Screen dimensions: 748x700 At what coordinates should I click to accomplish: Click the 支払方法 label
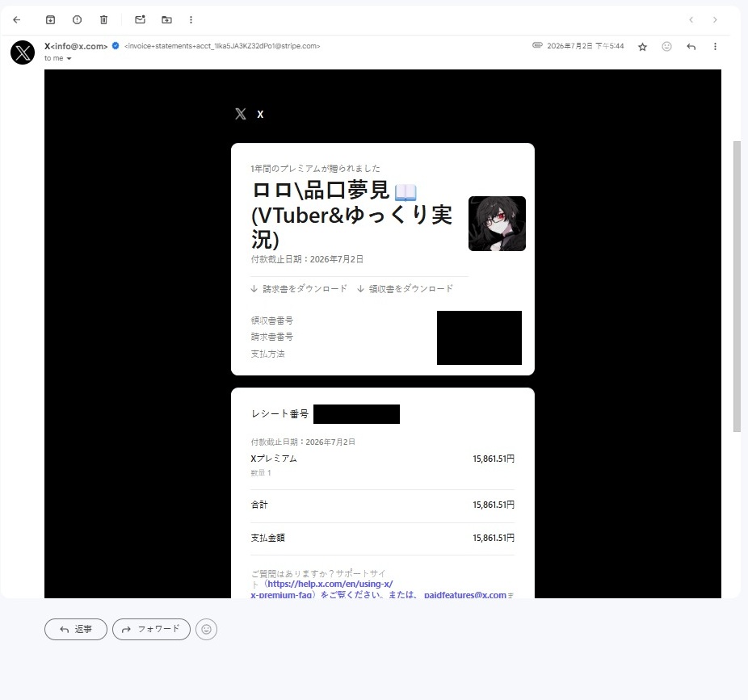pos(267,354)
